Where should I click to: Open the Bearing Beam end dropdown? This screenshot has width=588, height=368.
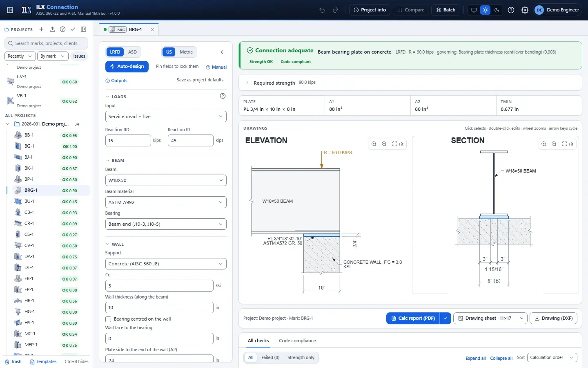[x=166, y=224]
